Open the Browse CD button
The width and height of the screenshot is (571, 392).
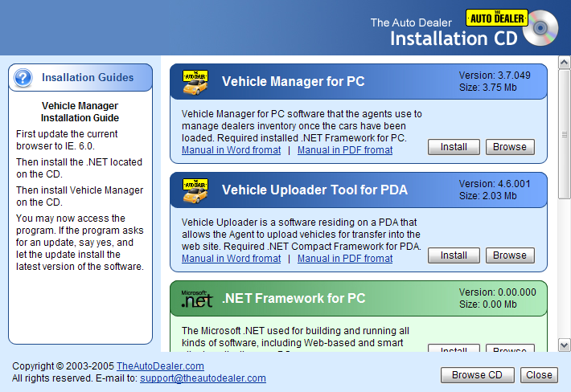coord(478,375)
